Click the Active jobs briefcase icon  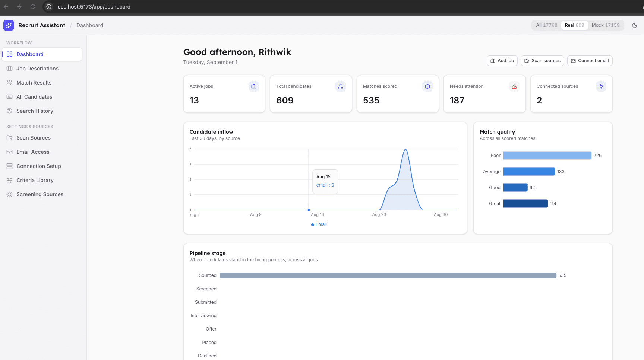tap(254, 86)
